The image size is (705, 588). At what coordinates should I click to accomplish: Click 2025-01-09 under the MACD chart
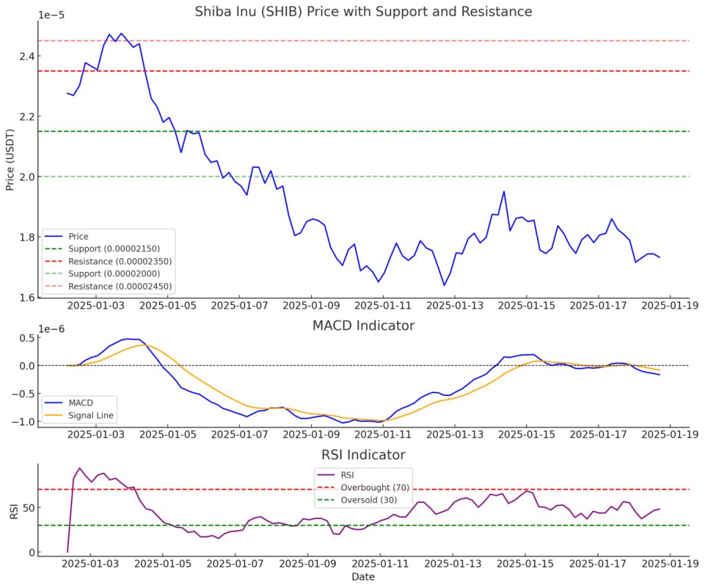[x=311, y=434]
